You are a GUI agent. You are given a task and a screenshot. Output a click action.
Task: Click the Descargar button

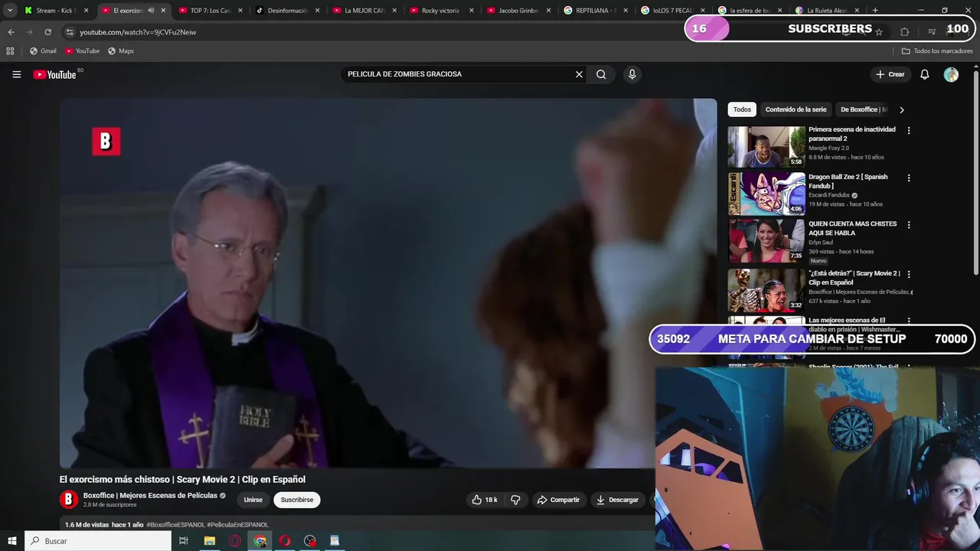pos(617,500)
